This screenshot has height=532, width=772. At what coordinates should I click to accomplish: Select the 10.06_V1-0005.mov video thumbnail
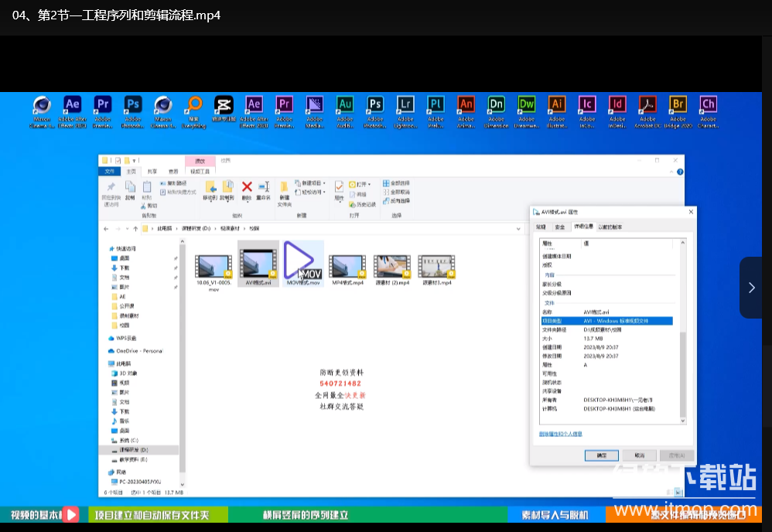214,268
